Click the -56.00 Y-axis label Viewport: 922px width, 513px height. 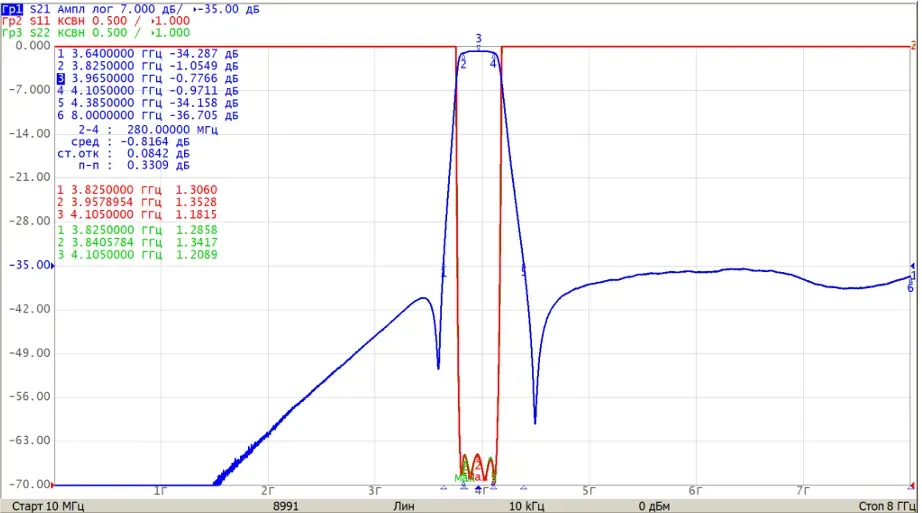tap(30, 397)
